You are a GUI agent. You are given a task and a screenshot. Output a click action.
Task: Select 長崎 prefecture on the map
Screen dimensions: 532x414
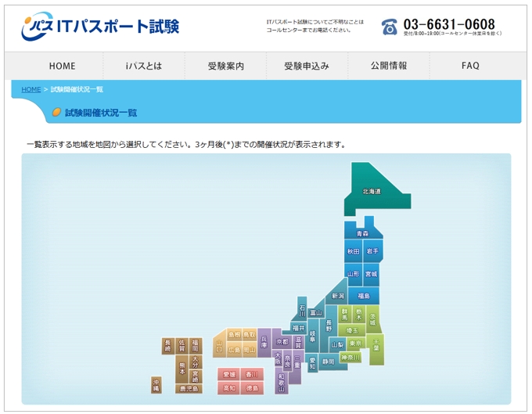pos(168,346)
